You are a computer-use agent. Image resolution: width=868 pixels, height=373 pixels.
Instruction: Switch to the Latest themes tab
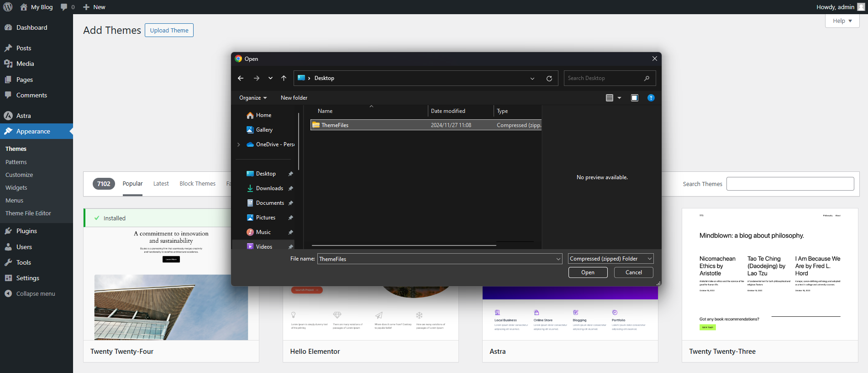click(x=161, y=183)
